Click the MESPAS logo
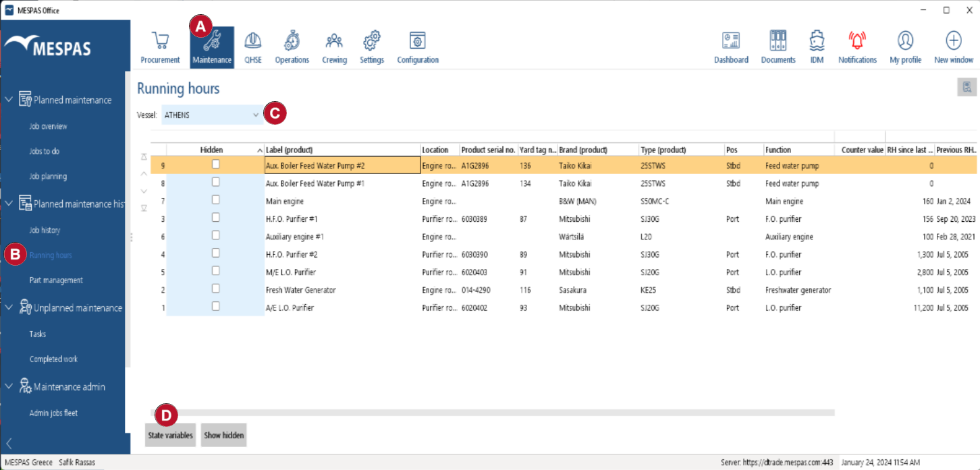This screenshot has width=980, height=470. (48, 47)
